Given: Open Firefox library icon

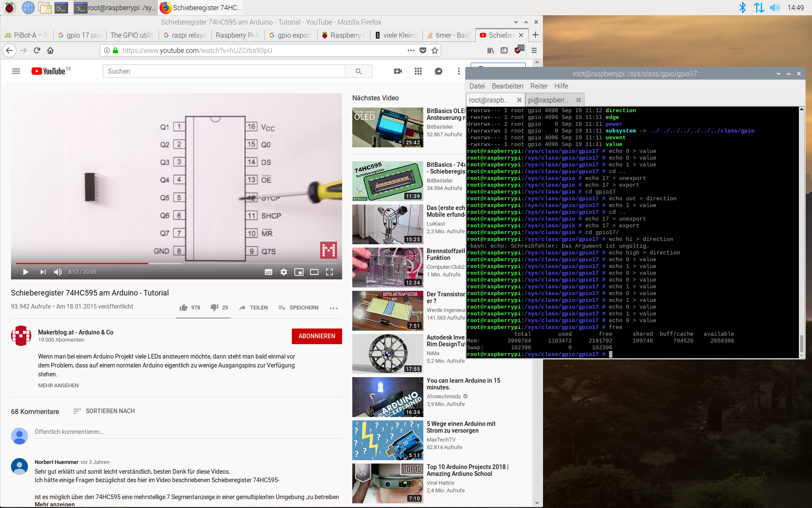Looking at the screenshot, I should pos(491,50).
